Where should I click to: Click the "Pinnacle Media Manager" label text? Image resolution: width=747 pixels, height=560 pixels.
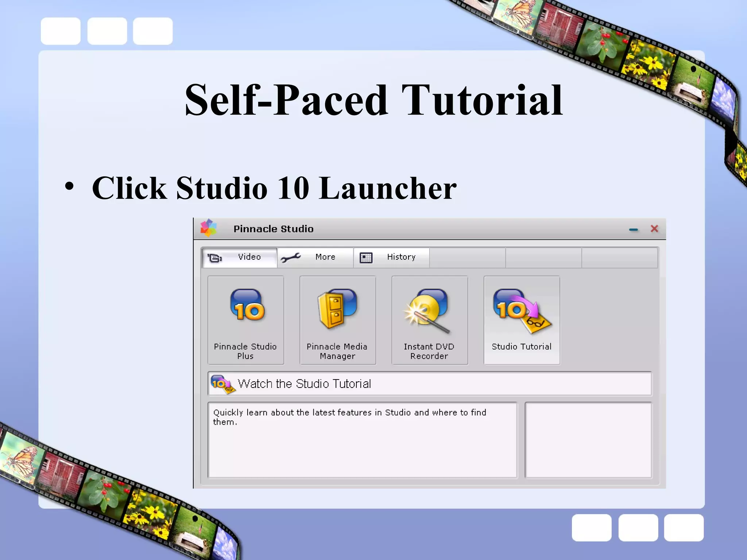[x=337, y=351]
